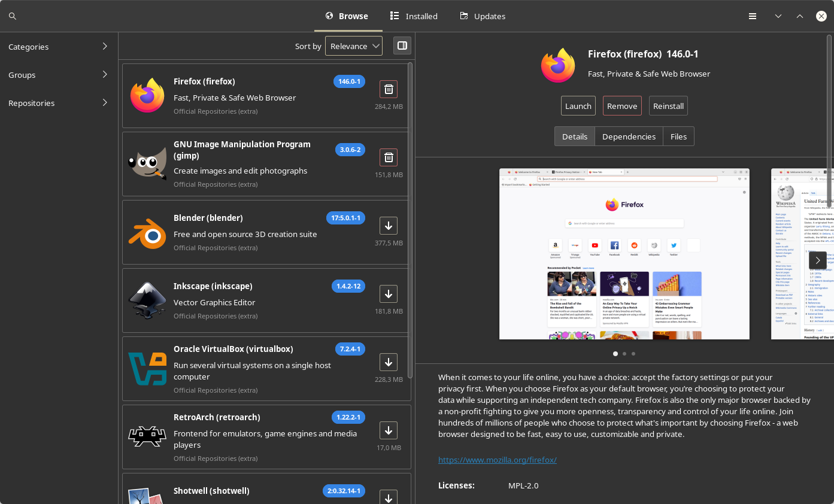Click the Inkscape application icon

coord(147,300)
